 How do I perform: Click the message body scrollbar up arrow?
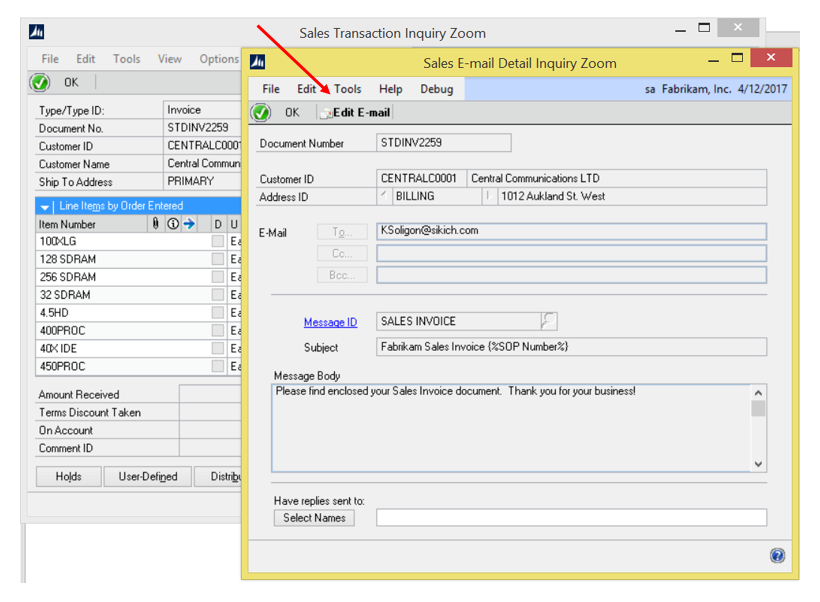758,393
